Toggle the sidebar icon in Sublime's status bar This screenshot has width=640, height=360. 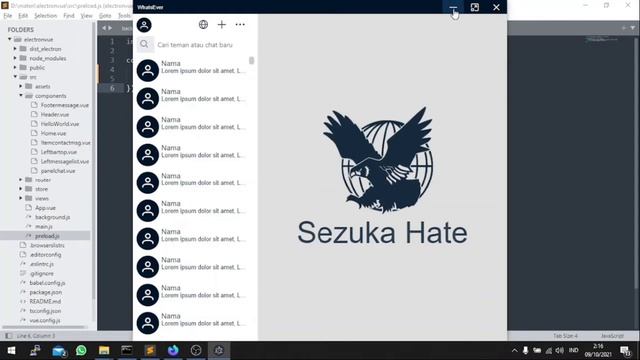[8, 336]
